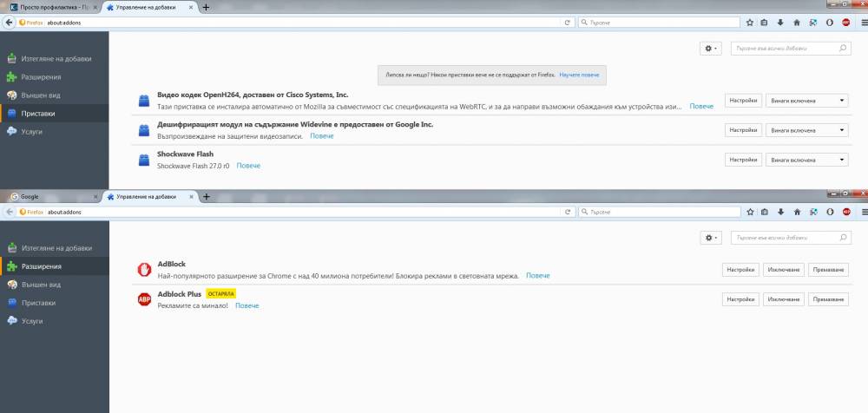868x413 pixels.
Task: Click 'Настройки' for Adblock Plus
Action: 740,299
